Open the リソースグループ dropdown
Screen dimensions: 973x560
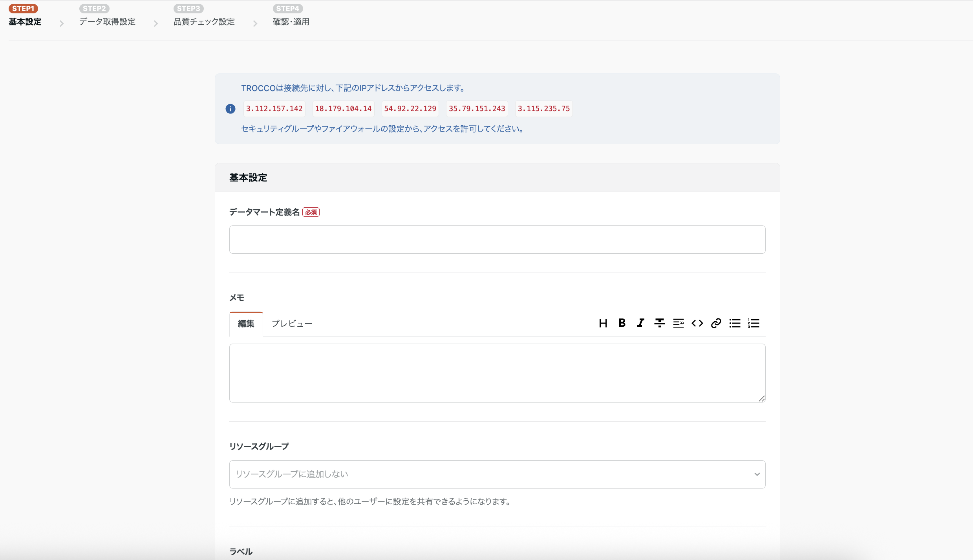pyautogui.click(x=497, y=474)
